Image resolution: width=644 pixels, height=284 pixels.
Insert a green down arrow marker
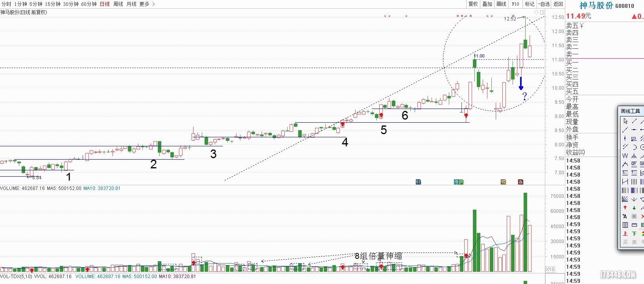[x=634, y=208]
